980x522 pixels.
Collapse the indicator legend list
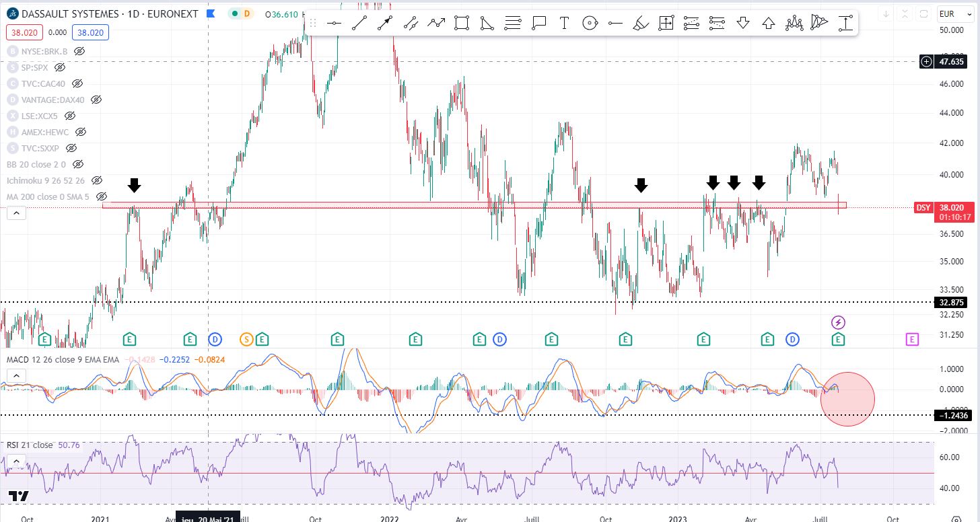point(16,213)
